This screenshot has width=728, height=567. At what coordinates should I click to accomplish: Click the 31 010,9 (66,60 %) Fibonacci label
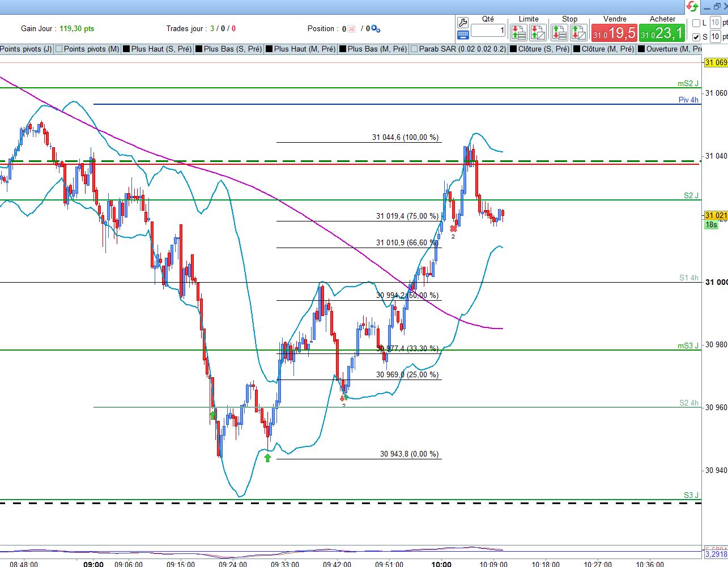(x=407, y=242)
